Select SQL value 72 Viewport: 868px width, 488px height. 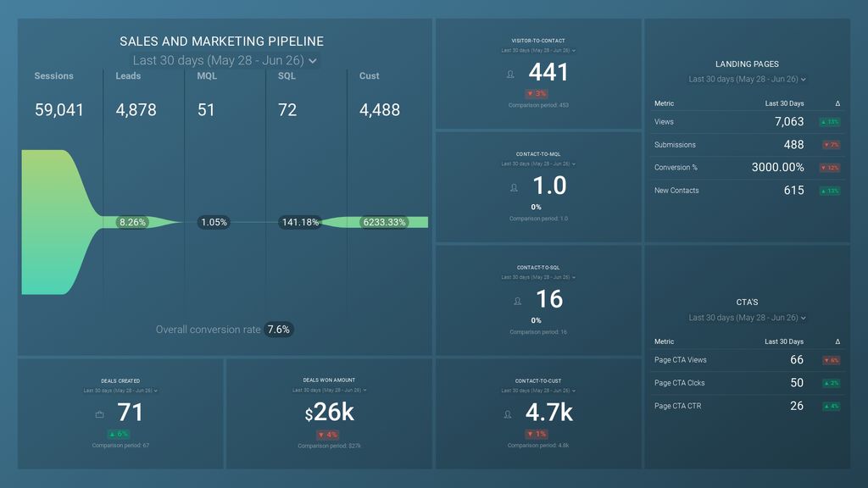[x=287, y=110]
